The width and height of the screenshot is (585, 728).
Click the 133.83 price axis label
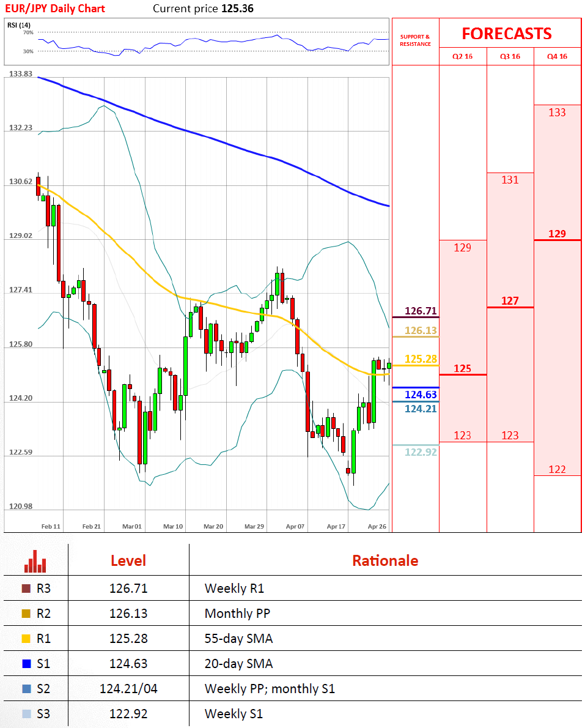click(x=21, y=74)
